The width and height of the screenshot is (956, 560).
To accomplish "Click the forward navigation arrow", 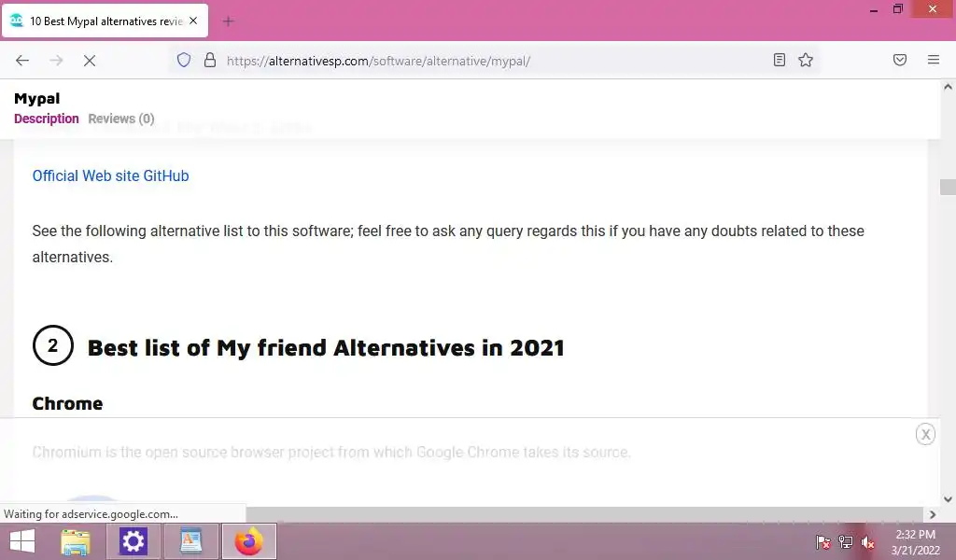I will tap(56, 61).
